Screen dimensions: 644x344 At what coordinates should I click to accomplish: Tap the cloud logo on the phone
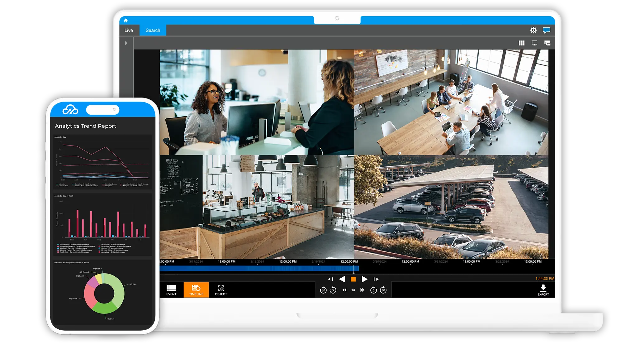coord(70,109)
